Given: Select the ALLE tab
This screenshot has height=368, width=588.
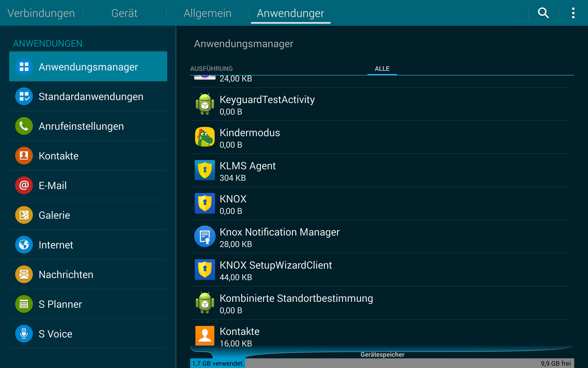Looking at the screenshot, I should [382, 69].
